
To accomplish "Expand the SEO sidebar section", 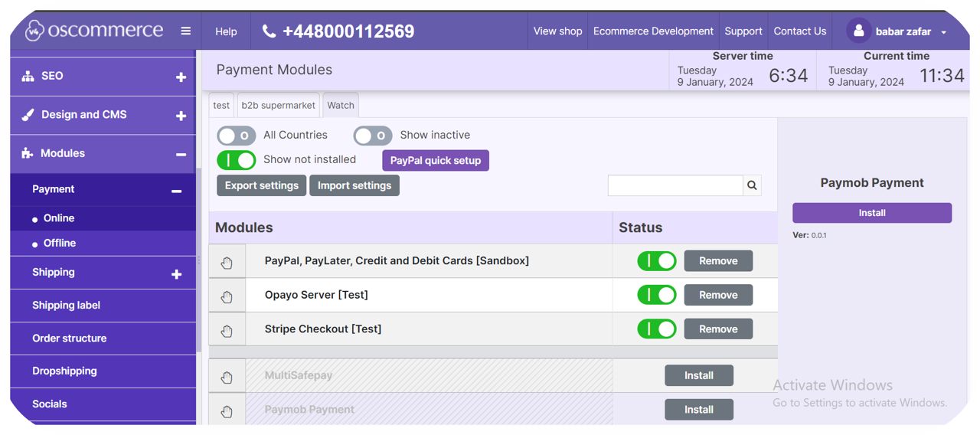I will click(x=181, y=77).
